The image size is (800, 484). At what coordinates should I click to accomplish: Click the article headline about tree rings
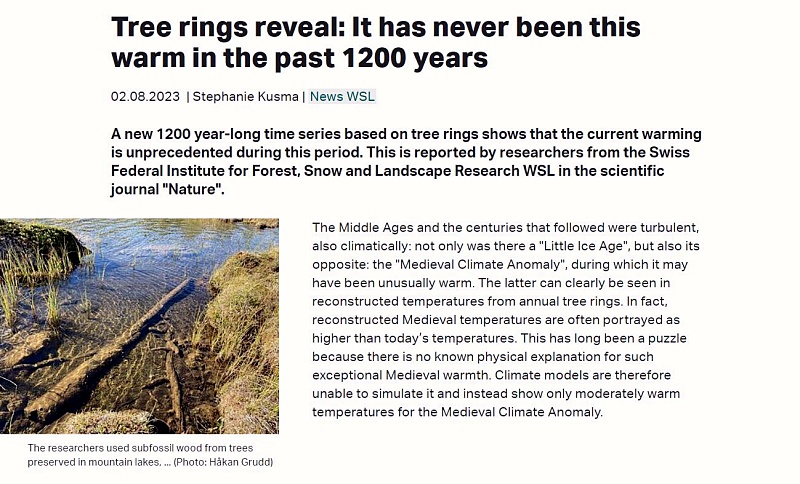pos(376,42)
